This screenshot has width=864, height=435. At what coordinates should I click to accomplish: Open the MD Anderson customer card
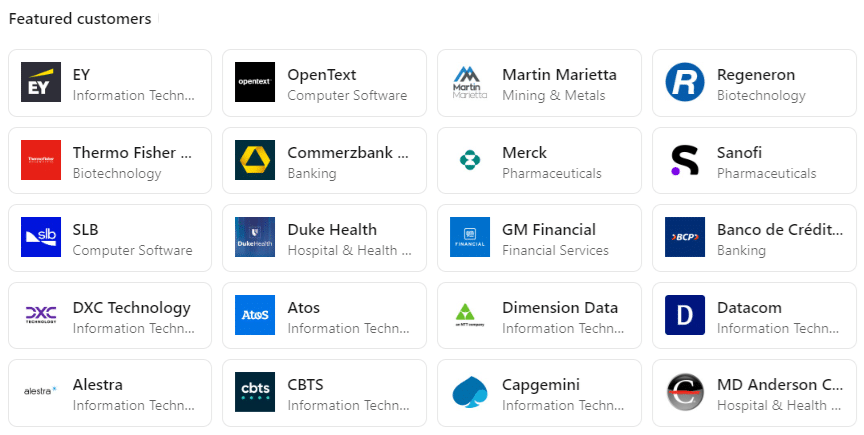coord(754,393)
